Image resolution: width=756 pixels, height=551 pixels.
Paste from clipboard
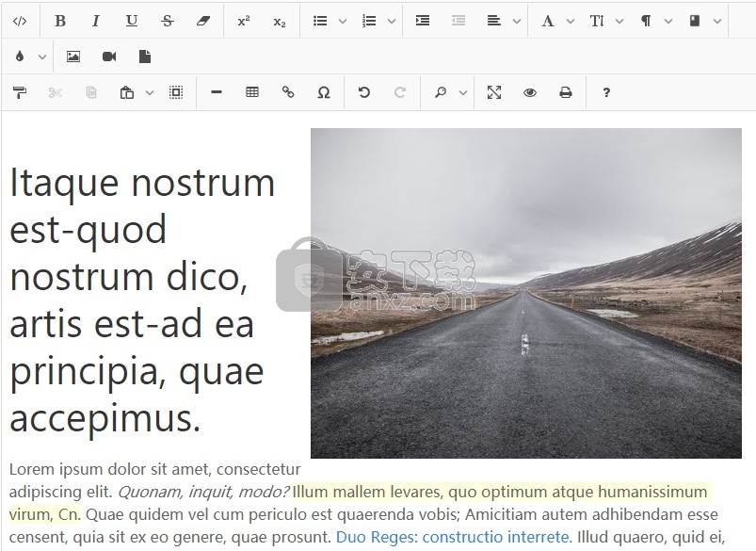[127, 92]
